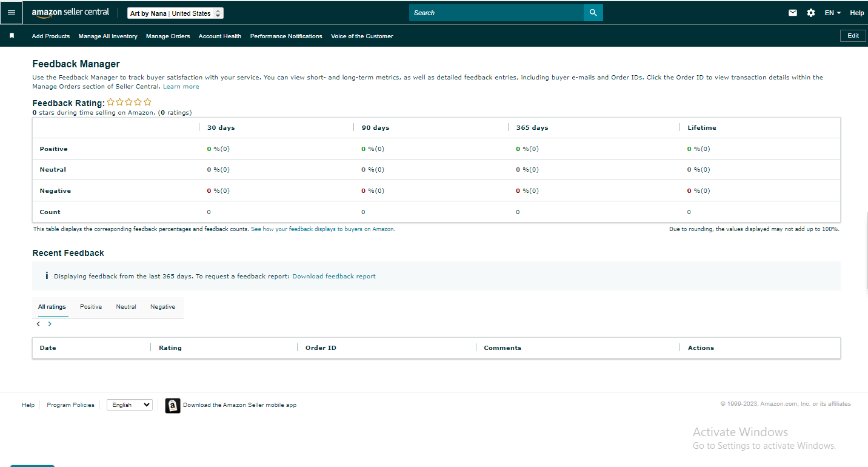Image resolution: width=868 pixels, height=467 pixels.
Task: Click the Help link in footer
Action: (x=28, y=405)
